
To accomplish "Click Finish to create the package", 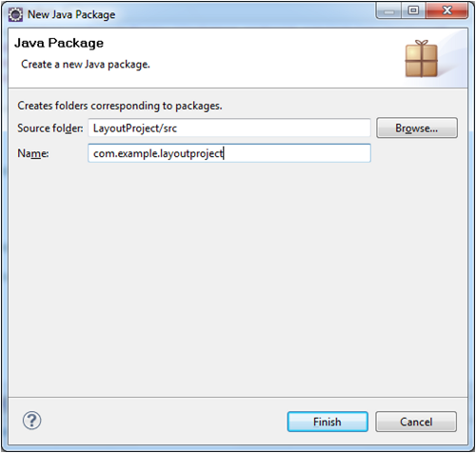I will [x=327, y=422].
